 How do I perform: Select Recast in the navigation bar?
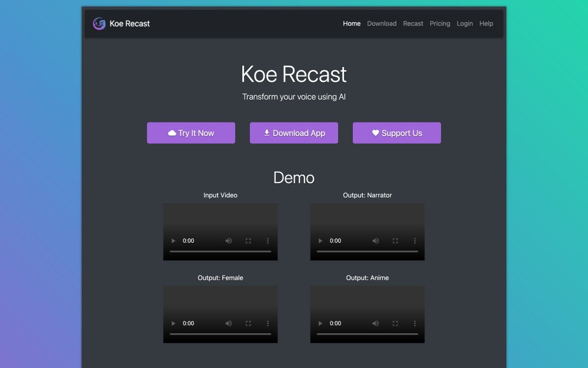pyautogui.click(x=413, y=24)
